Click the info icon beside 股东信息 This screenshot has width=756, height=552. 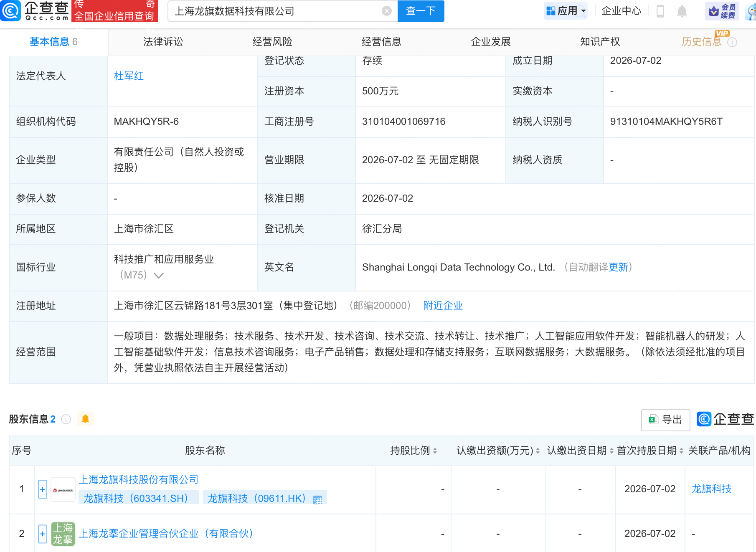(66, 419)
